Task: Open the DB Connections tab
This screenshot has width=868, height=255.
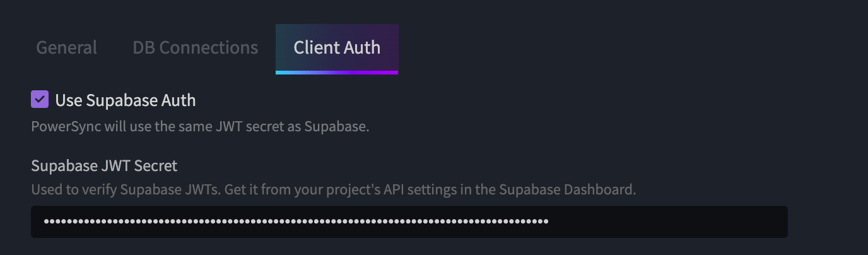Action: 195,48
